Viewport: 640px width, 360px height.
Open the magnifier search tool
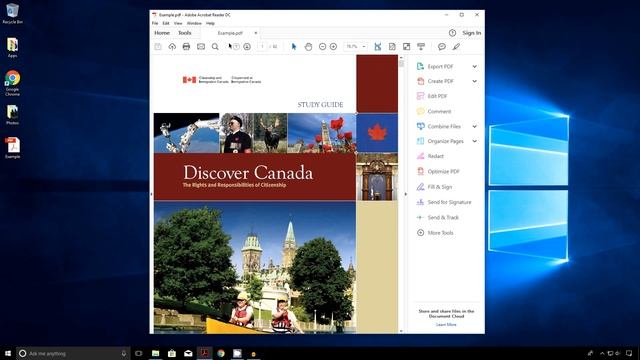(215, 47)
